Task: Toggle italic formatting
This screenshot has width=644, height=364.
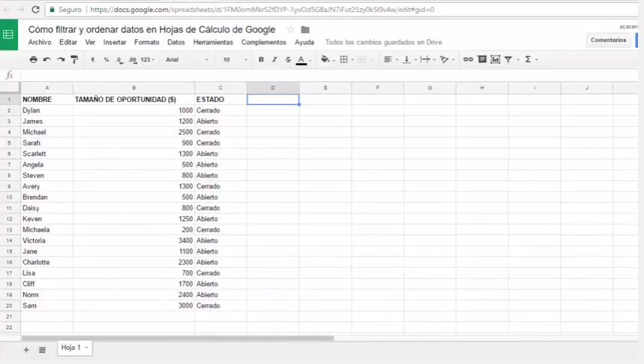Action: (275, 59)
